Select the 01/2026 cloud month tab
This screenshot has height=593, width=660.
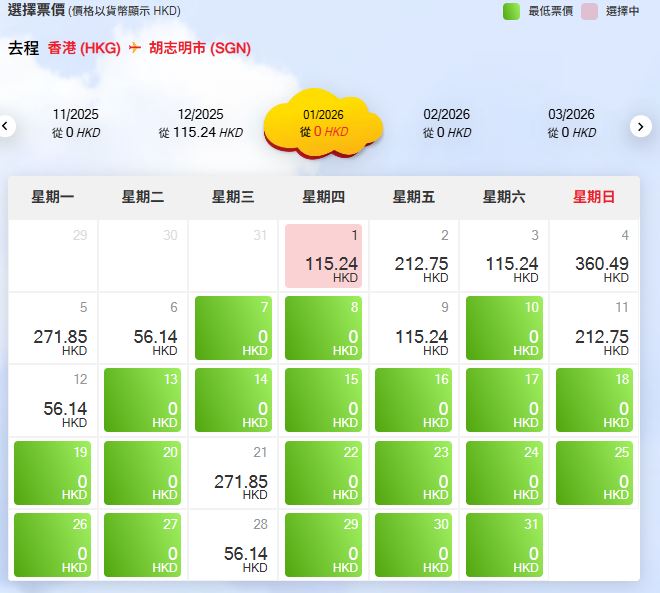pyautogui.click(x=323, y=123)
